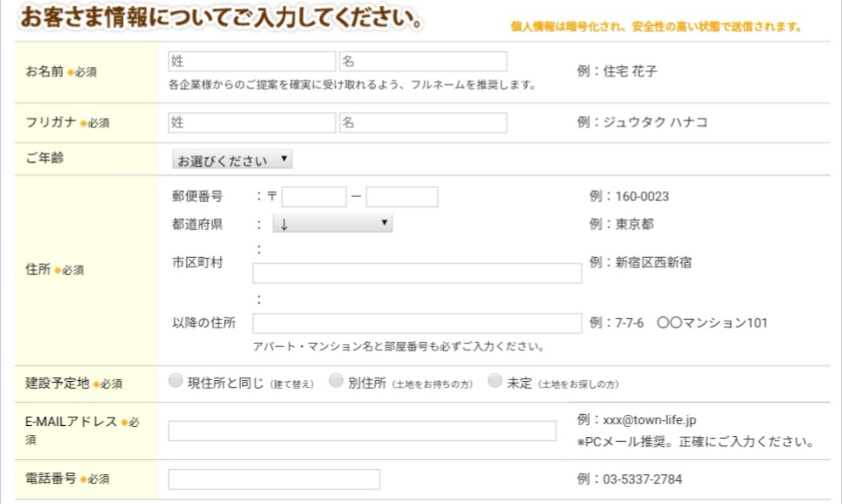
Task: Click the 例：xxx@town-life.jp example text
Action: pos(637,420)
